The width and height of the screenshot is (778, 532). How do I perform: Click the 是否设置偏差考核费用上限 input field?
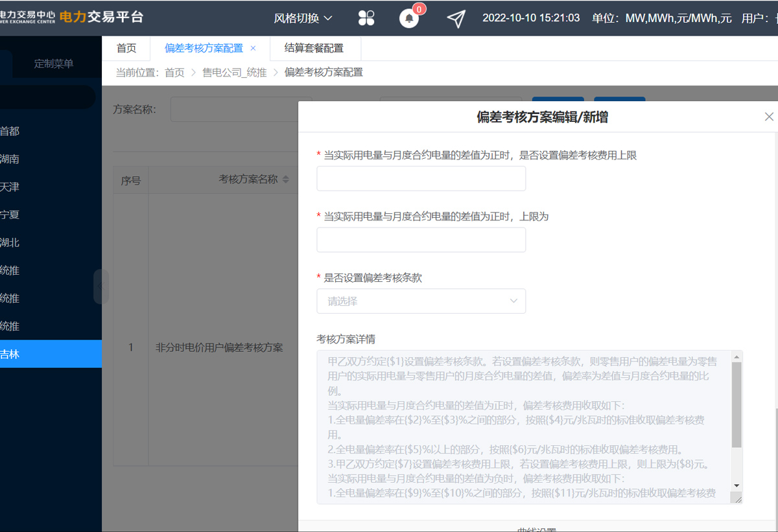tap(421, 178)
